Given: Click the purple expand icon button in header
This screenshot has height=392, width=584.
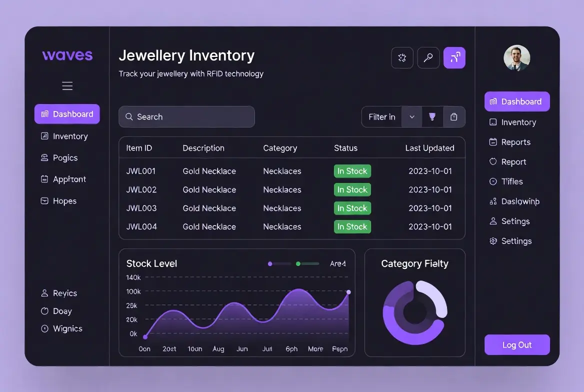Looking at the screenshot, I should [454, 58].
